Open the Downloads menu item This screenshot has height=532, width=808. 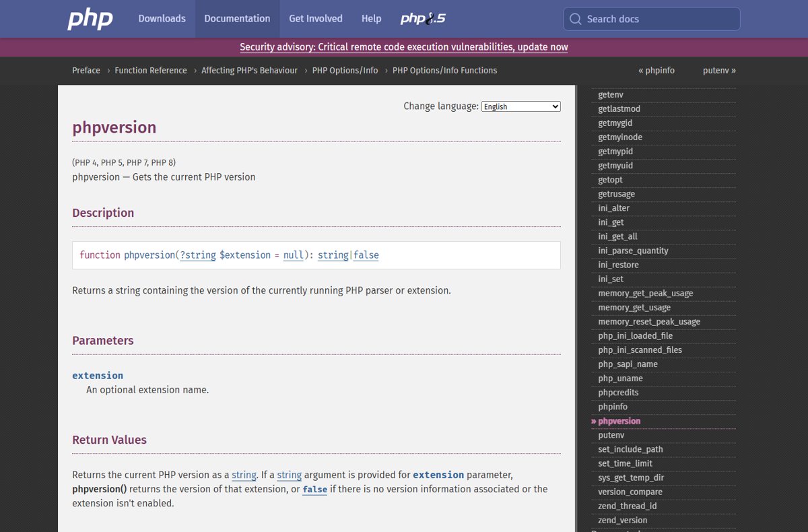(x=162, y=19)
